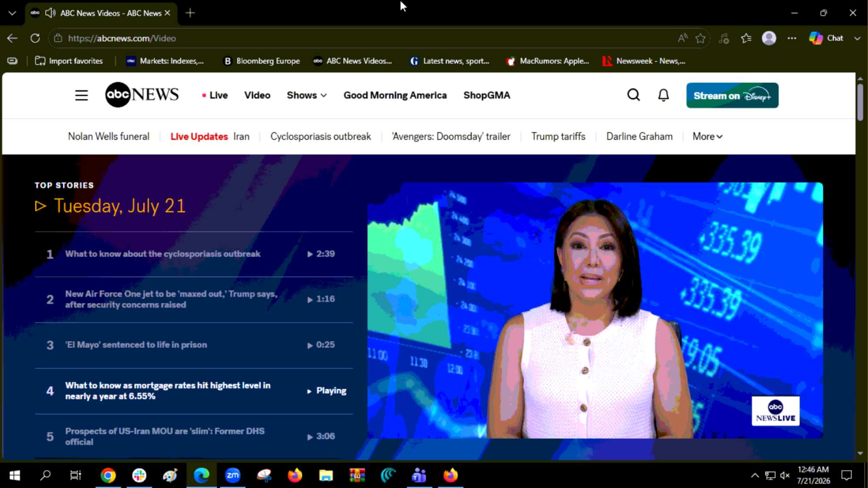Viewport: 868px width, 488px height.
Task: Open the Video nav item
Action: click(257, 95)
